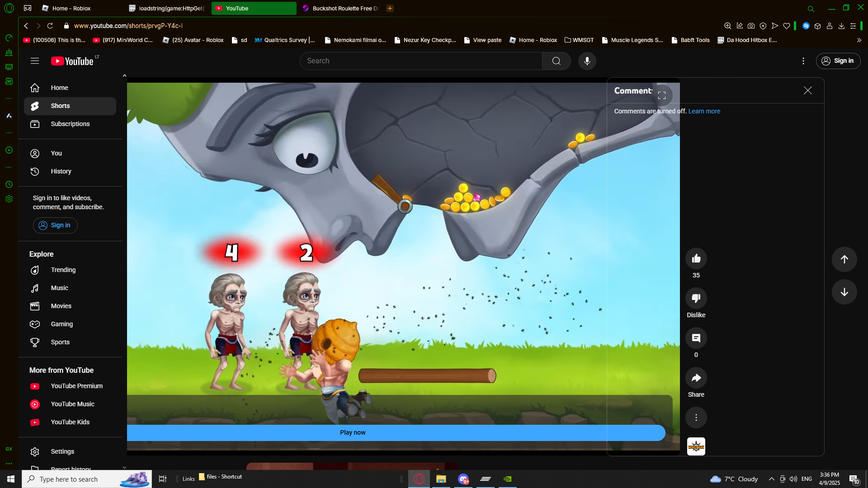Select Shorts in the sidebar

[x=70, y=106]
